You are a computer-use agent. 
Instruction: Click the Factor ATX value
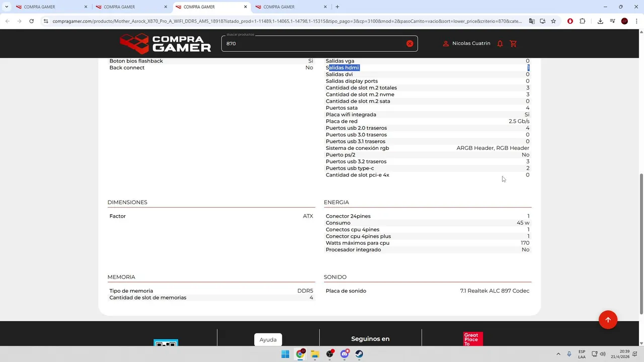click(308, 216)
